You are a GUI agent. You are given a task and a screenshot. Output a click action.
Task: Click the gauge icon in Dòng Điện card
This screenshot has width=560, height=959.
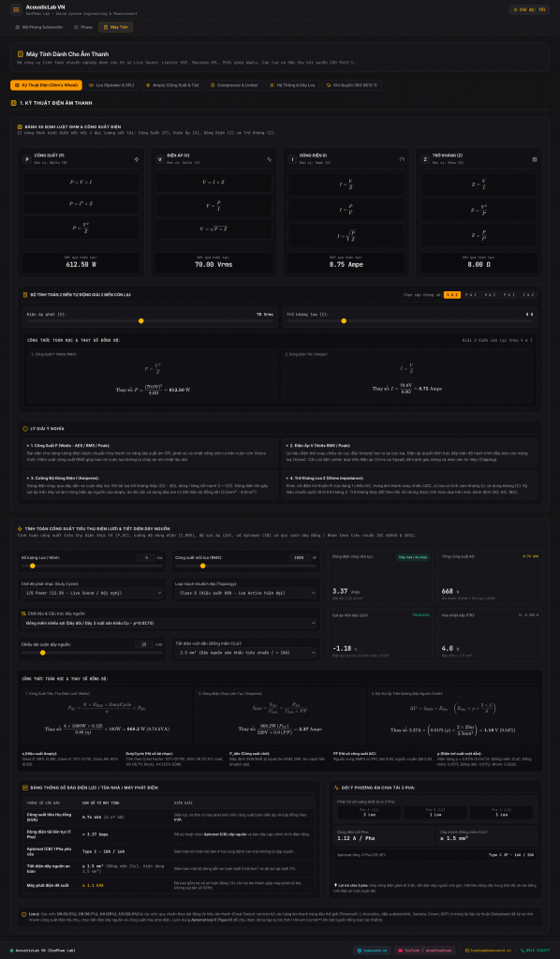[402, 159]
